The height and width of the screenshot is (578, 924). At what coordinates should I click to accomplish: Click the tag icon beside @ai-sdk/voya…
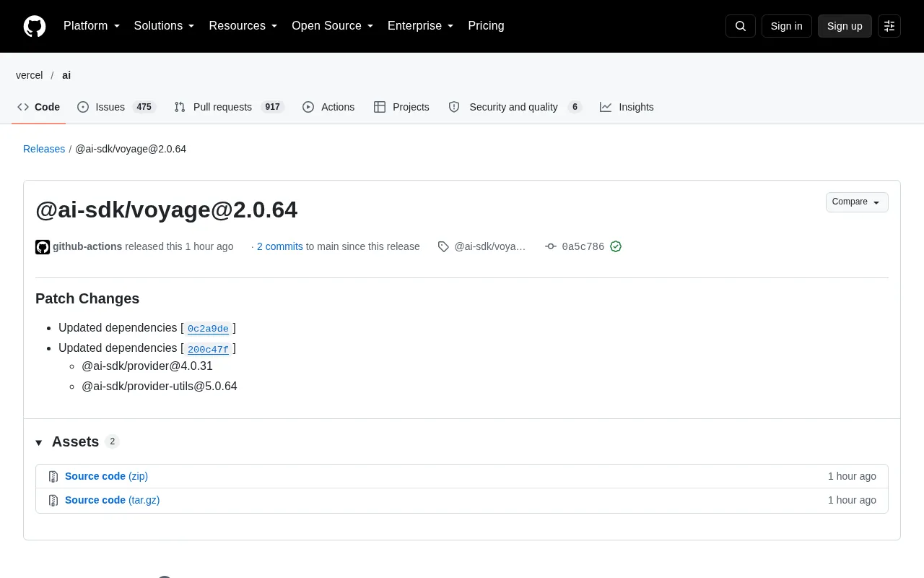(443, 246)
